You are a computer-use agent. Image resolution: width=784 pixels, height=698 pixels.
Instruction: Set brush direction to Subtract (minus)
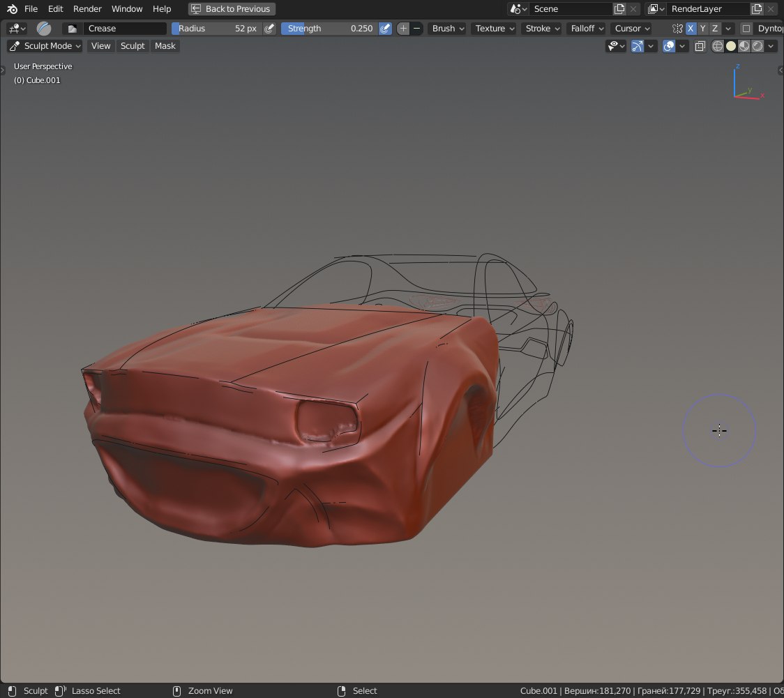(417, 29)
